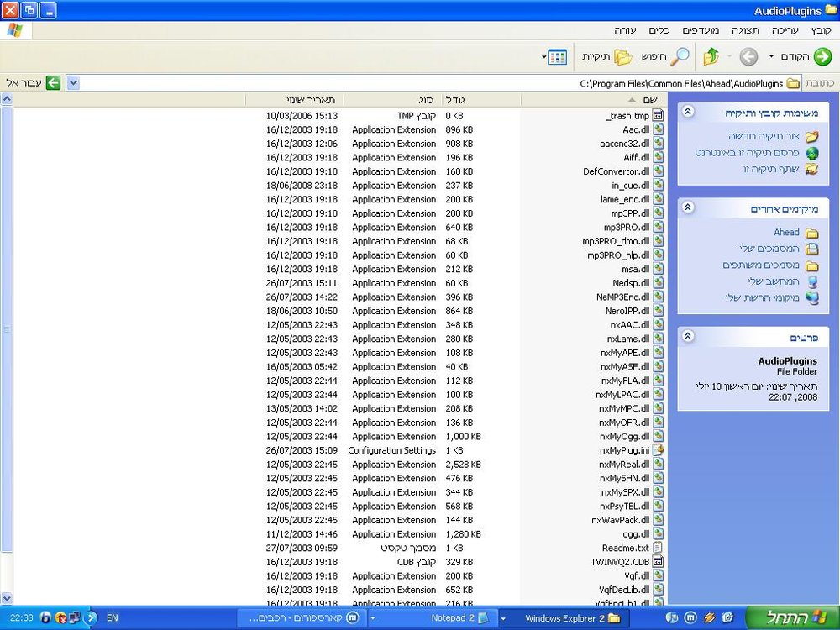This screenshot has width=840, height=630.
Task: Expand hidden system tray icons chevron
Action: [x=91, y=617]
